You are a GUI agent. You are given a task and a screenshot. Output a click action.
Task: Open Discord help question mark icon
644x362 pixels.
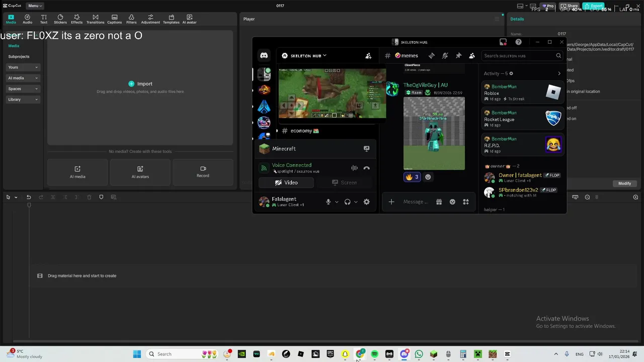[518, 42]
